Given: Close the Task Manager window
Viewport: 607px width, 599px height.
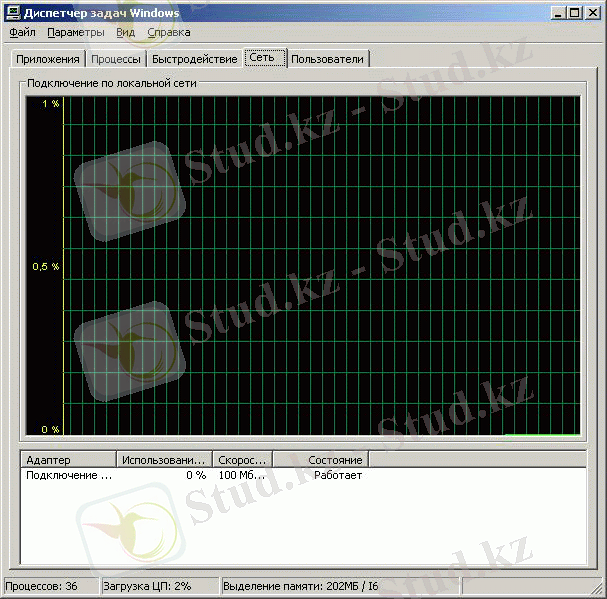Looking at the screenshot, I should [592, 13].
